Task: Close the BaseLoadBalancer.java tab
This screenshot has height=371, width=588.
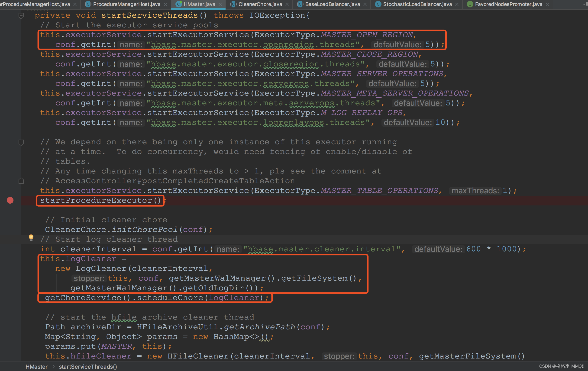Action: tap(365, 4)
